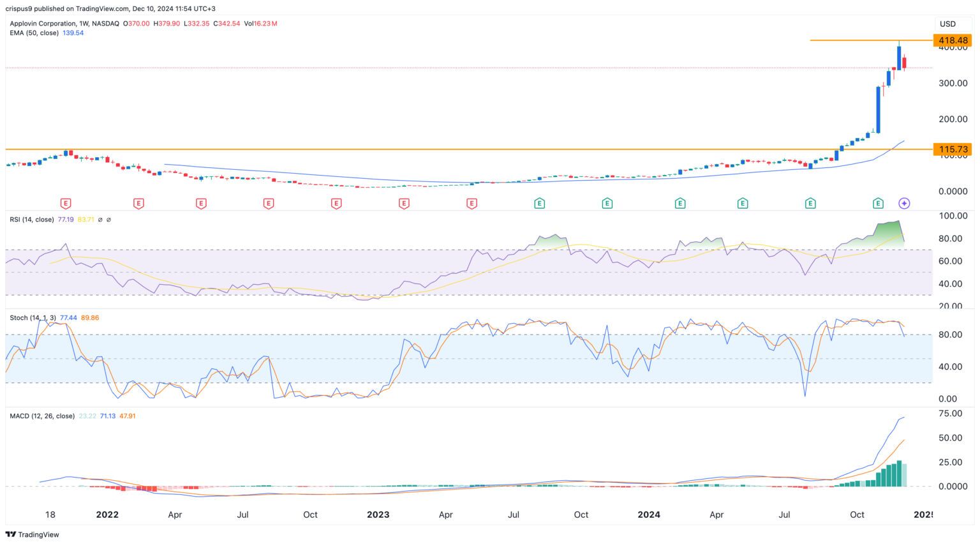The height and width of the screenshot is (544, 980).
Task: Click the green earnings marker for November 2024
Action: 878,204
